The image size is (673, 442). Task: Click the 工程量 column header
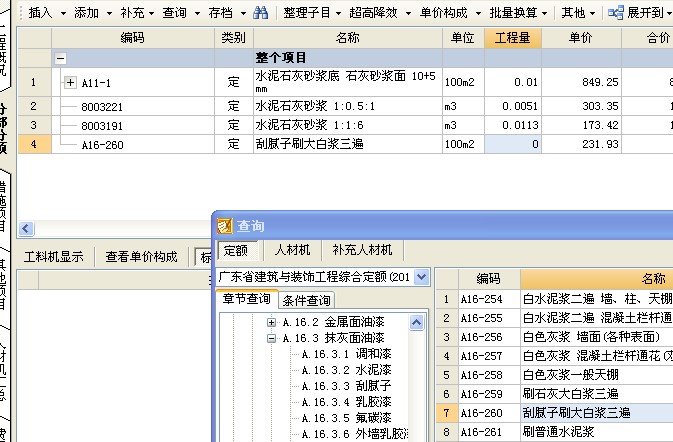pos(513,38)
